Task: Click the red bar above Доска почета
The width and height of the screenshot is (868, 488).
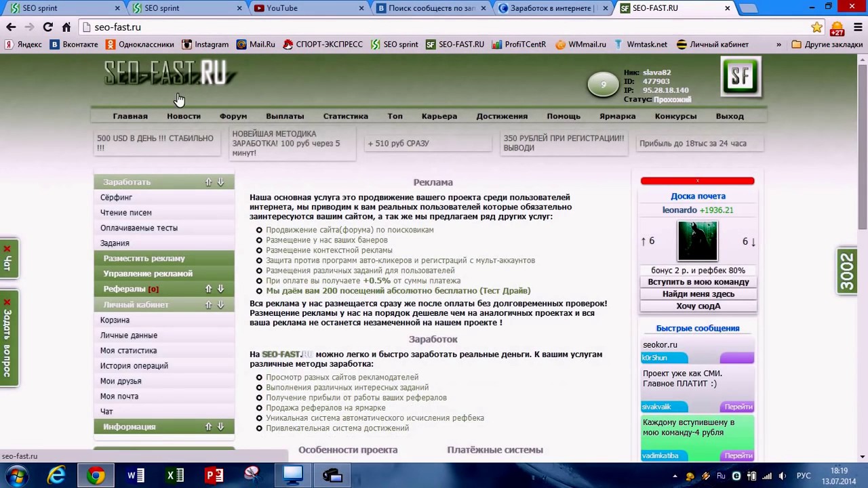Action: [697, 181]
